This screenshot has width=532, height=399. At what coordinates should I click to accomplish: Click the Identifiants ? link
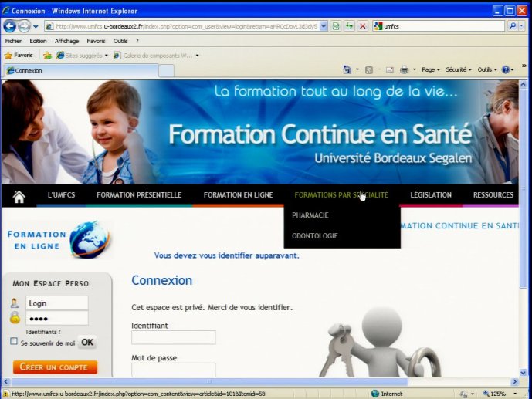point(43,332)
